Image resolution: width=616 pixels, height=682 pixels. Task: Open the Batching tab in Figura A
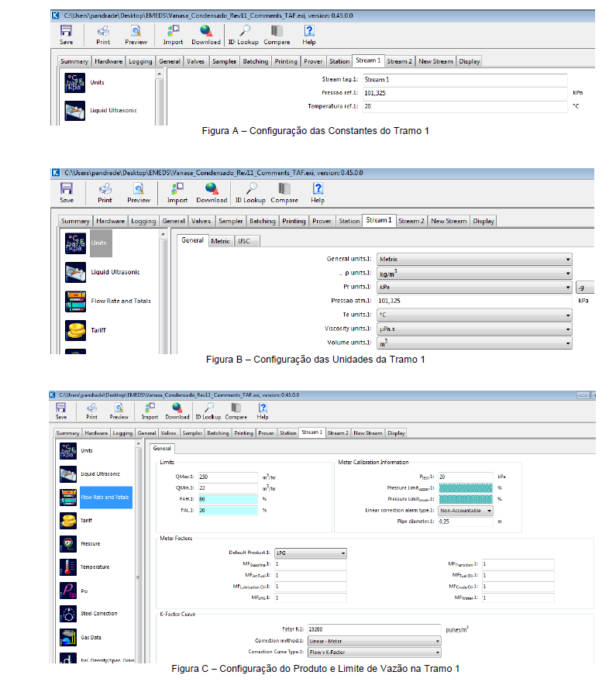[x=255, y=61]
